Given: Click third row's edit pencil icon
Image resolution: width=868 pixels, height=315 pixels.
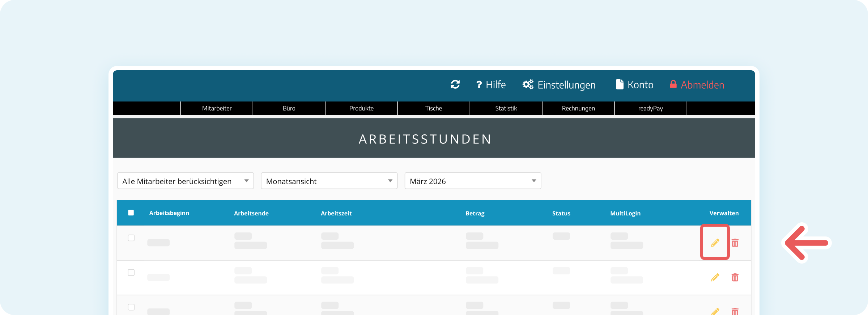Looking at the screenshot, I should pyautogui.click(x=715, y=311).
